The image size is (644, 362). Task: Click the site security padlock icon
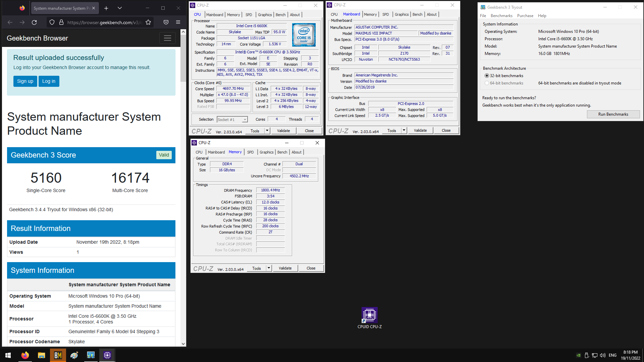click(61, 22)
